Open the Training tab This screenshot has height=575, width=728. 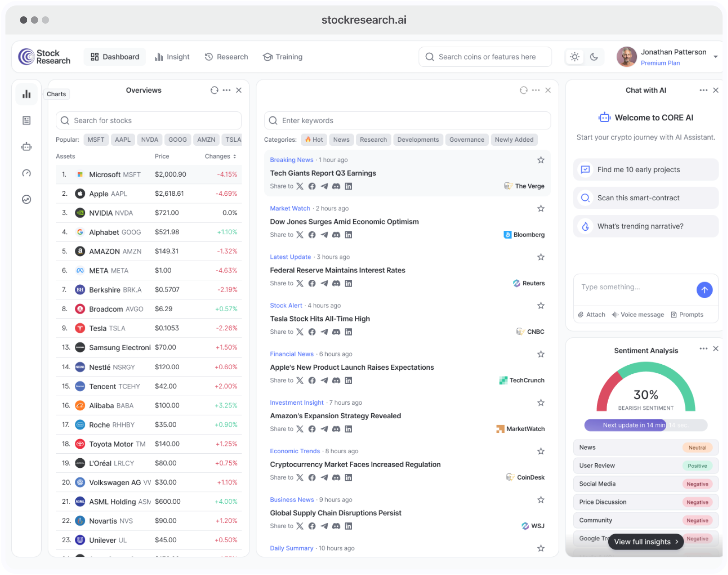point(283,57)
